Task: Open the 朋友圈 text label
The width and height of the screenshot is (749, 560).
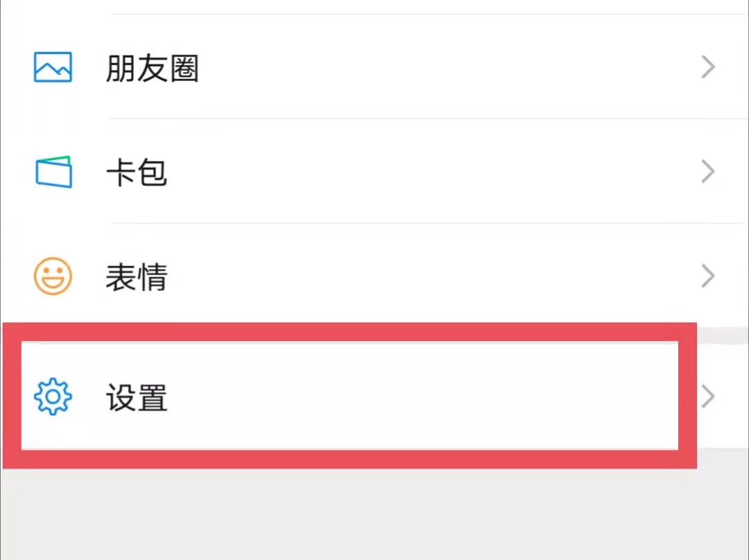Action: 152,69
